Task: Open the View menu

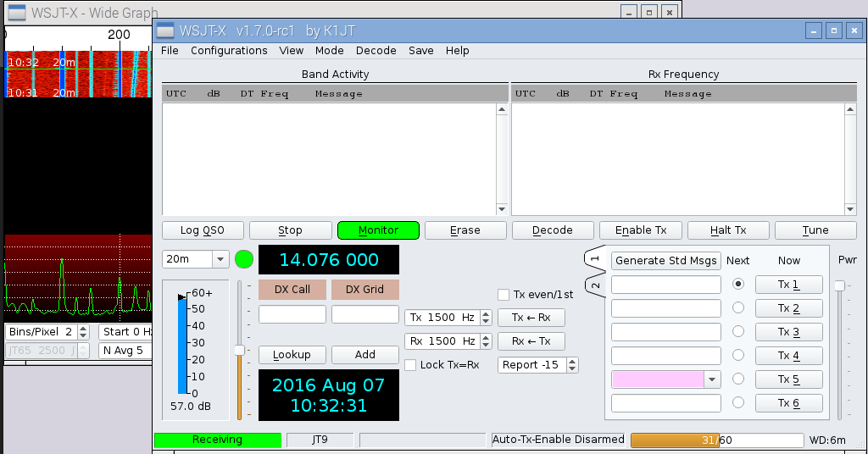Action: [292, 50]
